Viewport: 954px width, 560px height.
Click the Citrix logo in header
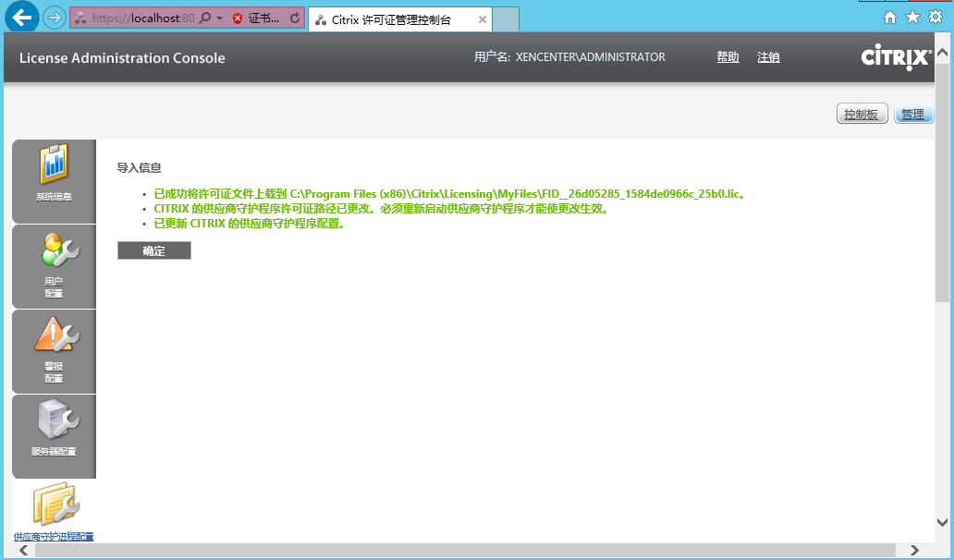coord(896,57)
